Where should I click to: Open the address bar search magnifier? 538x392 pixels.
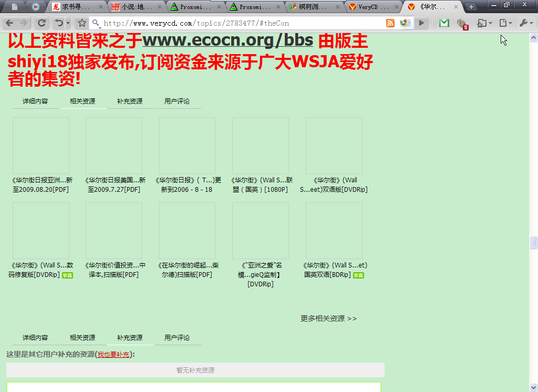tap(96, 23)
